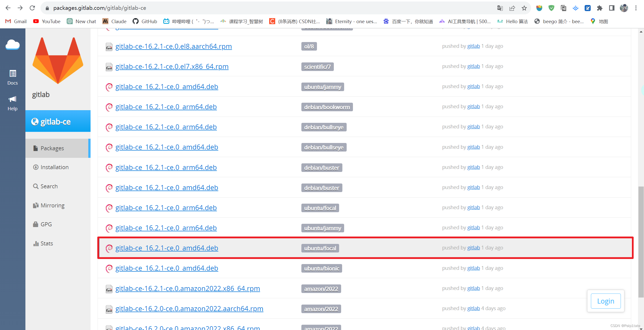The width and height of the screenshot is (644, 330).
Task: Open the Packages menu item
Action: tap(58, 148)
